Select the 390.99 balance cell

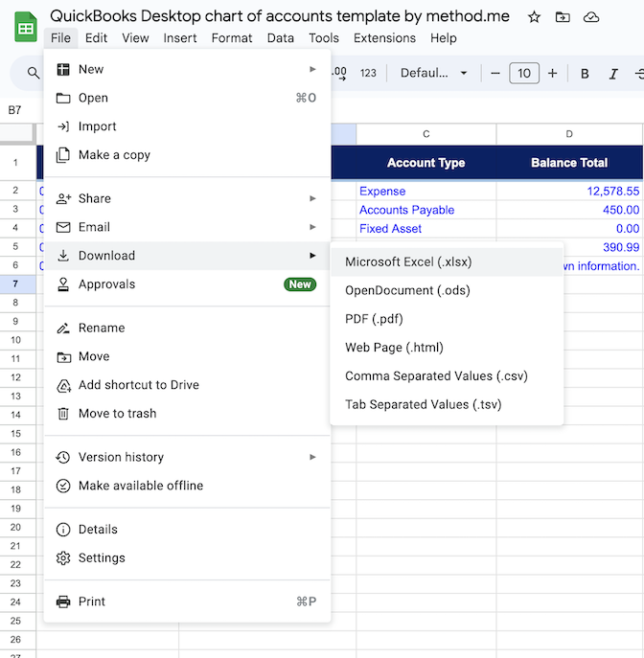coord(603,247)
